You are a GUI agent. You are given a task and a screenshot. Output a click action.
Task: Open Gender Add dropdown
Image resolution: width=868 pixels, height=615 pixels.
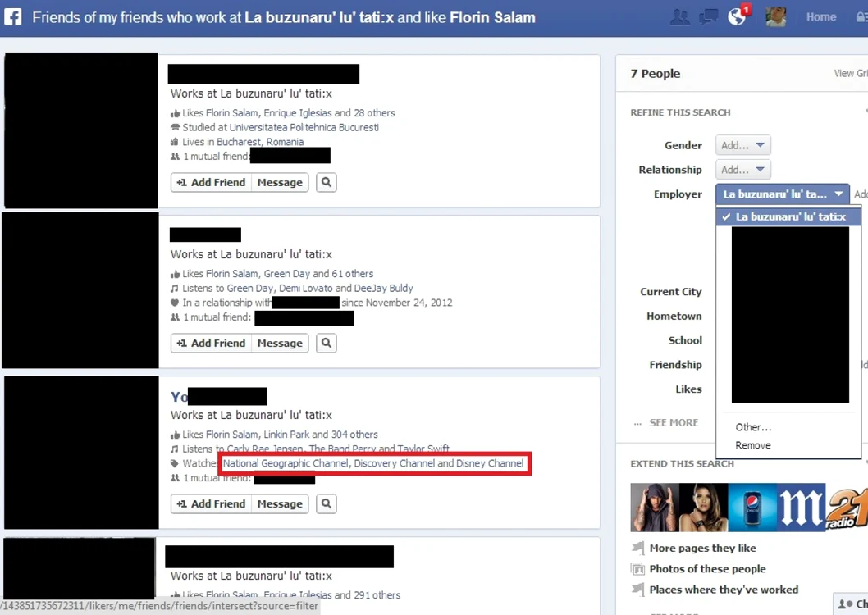point(743,145)
